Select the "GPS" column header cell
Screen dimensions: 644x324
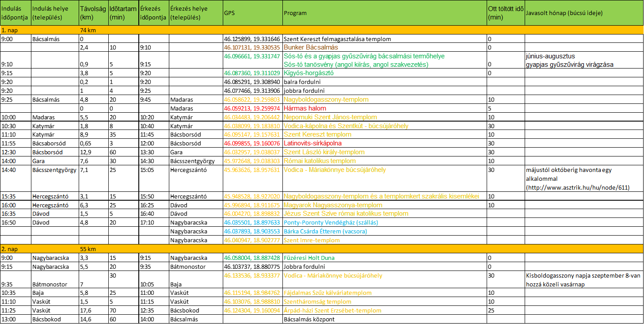click(229, 13)
